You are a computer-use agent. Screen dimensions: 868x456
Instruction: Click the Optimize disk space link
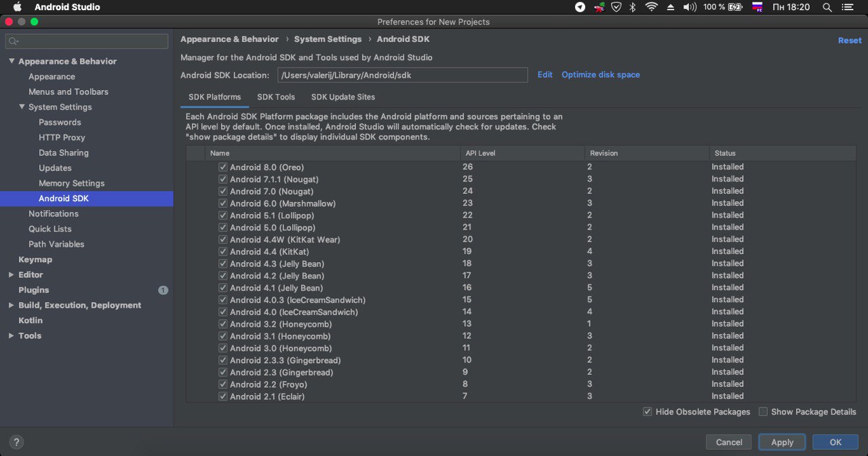pos(600,75)
